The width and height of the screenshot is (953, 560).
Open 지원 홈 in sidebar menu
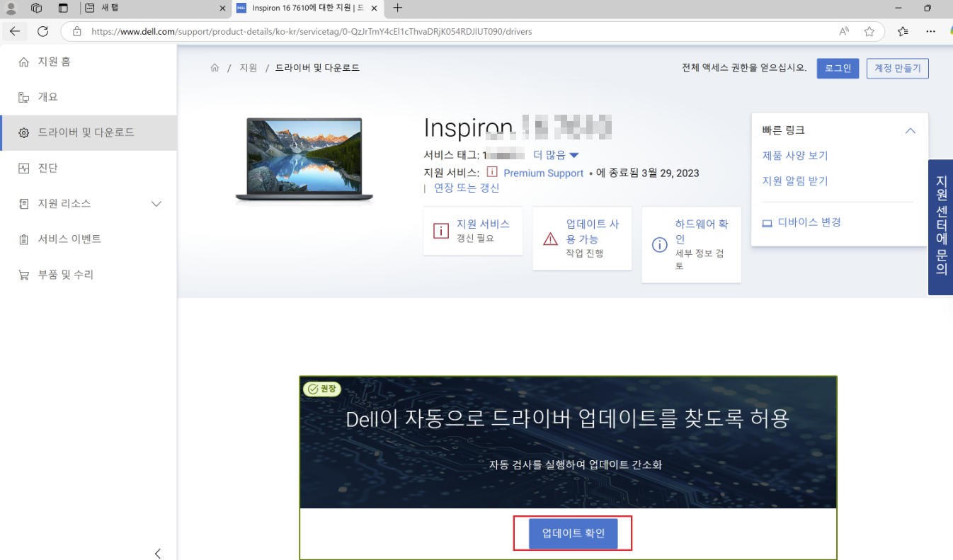(x=89, y=62)
